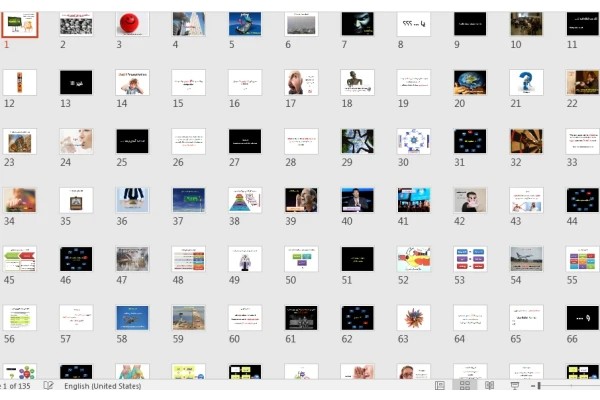600x400 pixels.
Task: Select slide 32 with dartboard image
Action: (526, 141)
